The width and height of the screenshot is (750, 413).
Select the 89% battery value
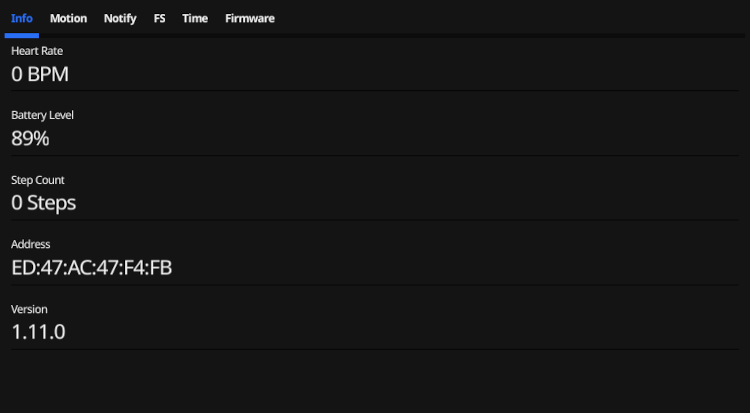tap(30, 139)
